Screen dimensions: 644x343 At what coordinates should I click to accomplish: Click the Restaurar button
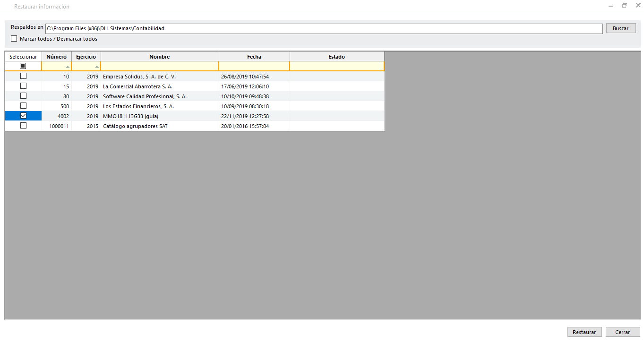[x=584, y=332]
